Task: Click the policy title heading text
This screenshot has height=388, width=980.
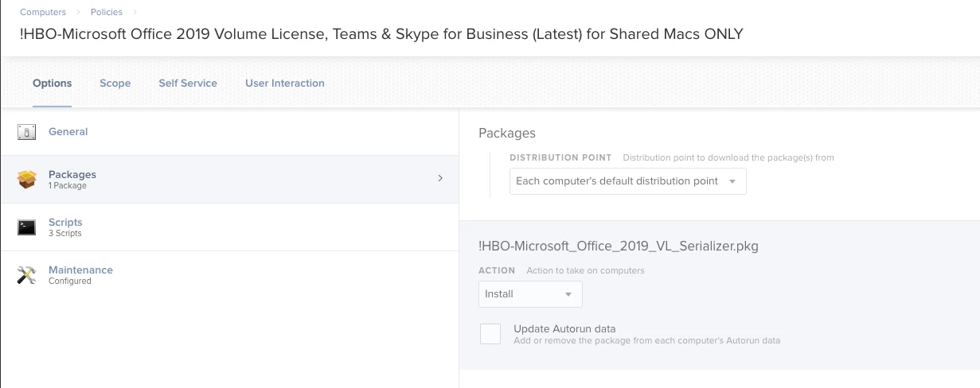Action: pyautogui.click(x=381, y=34)
